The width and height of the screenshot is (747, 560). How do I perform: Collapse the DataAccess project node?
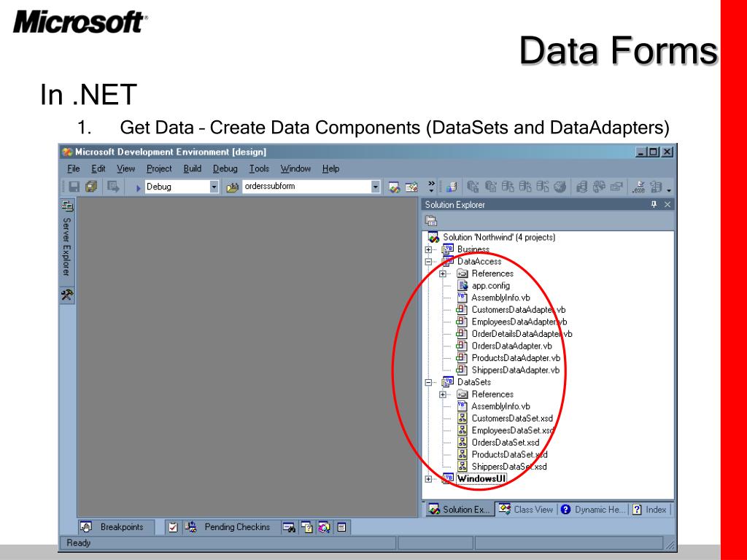(428, 262)
